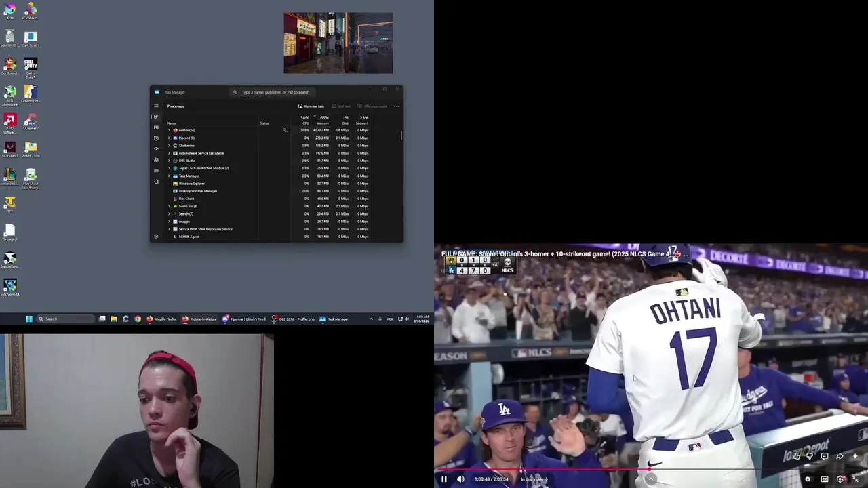Select Processes page icon in Task Manager sidebar
Image resolution: width=868 pixels, height=488 pixels.
(x=156, y=117)
